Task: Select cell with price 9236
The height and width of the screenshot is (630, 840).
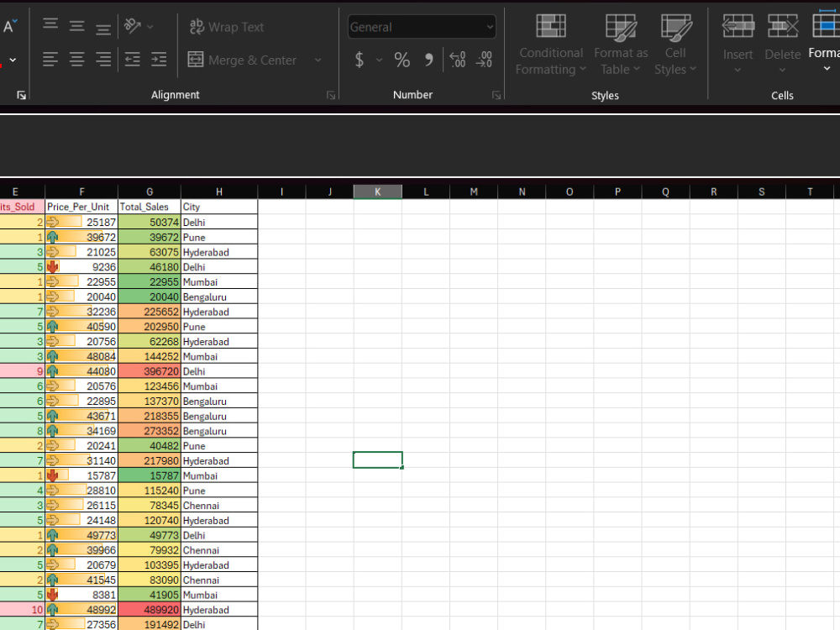Action: [x=81, y=267]
